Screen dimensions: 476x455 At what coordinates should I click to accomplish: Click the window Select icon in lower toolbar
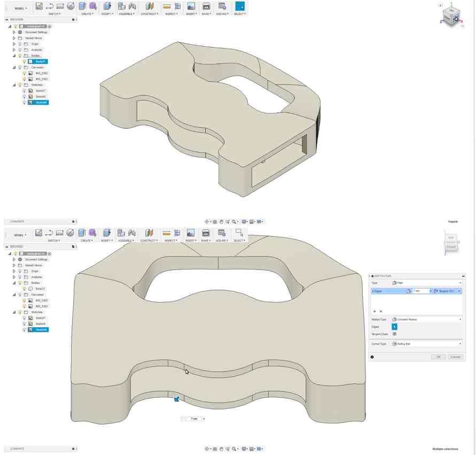[x=239, y=233]
